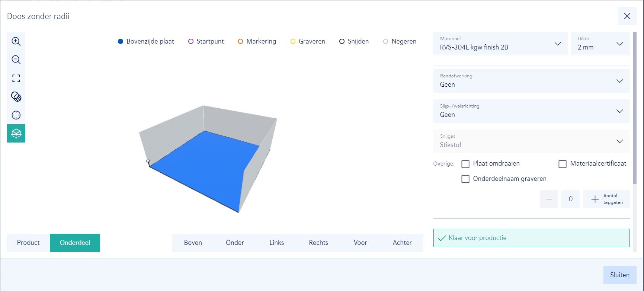Screen dimensions: 644x291
Task: Switch to the Product tab
Action: tap(28, 243)
